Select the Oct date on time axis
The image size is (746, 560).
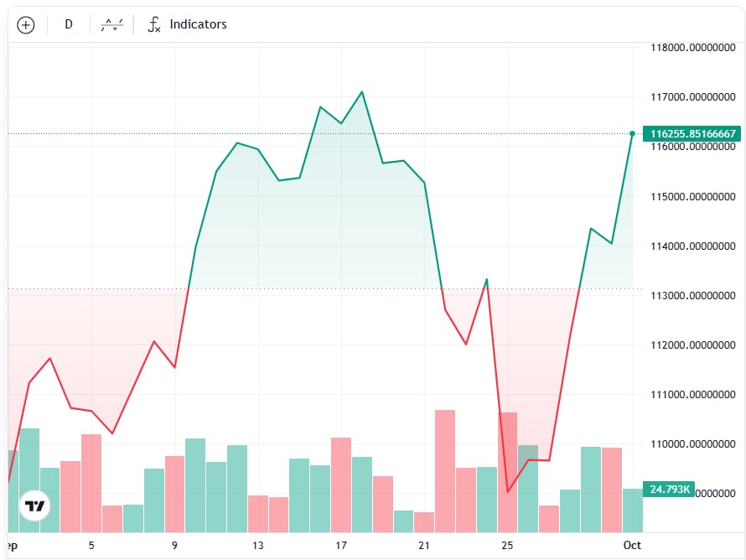coord(632,545)
